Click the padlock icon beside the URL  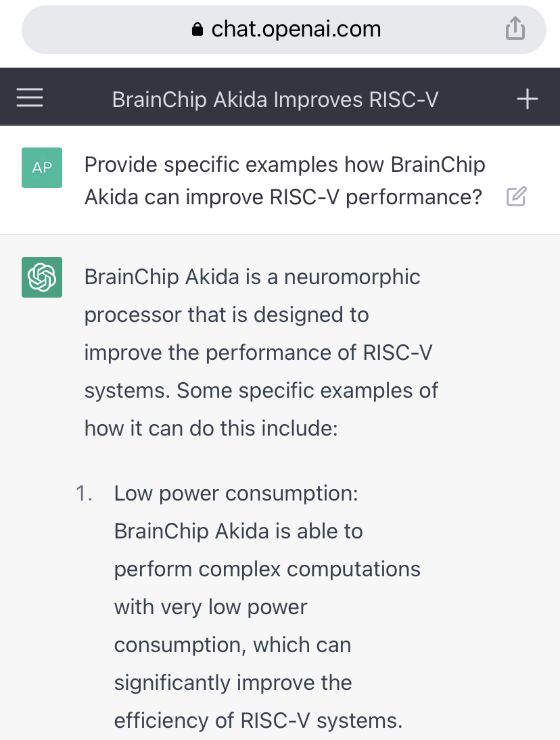pos(197,30)
